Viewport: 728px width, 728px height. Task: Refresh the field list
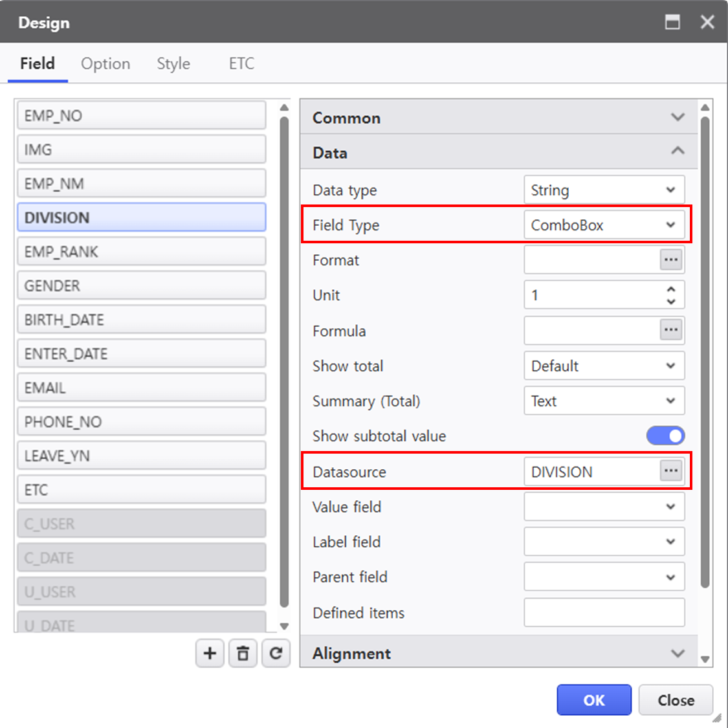[276, 653]
